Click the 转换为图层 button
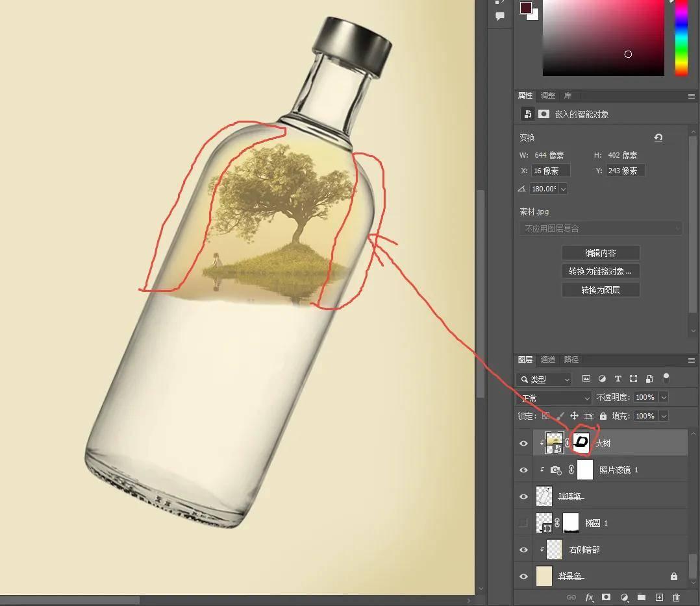Image resolution: width=700 pixels, height=606 pixels. click(600, 289)
